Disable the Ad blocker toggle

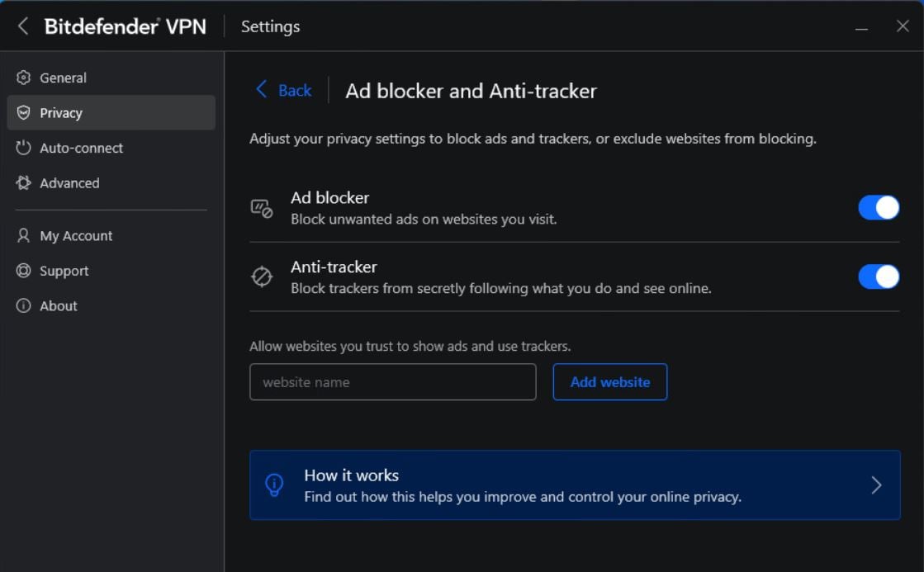coord(878,208)
